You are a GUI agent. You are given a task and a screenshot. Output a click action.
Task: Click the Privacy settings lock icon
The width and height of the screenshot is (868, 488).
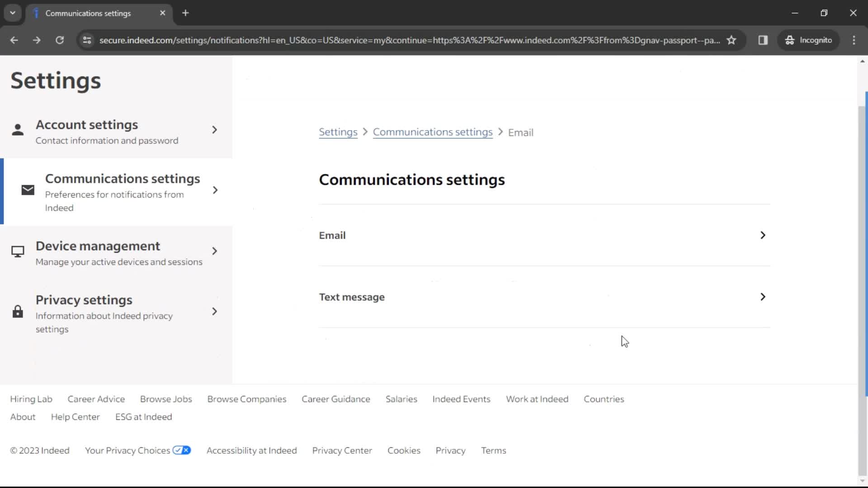point(17,311)
